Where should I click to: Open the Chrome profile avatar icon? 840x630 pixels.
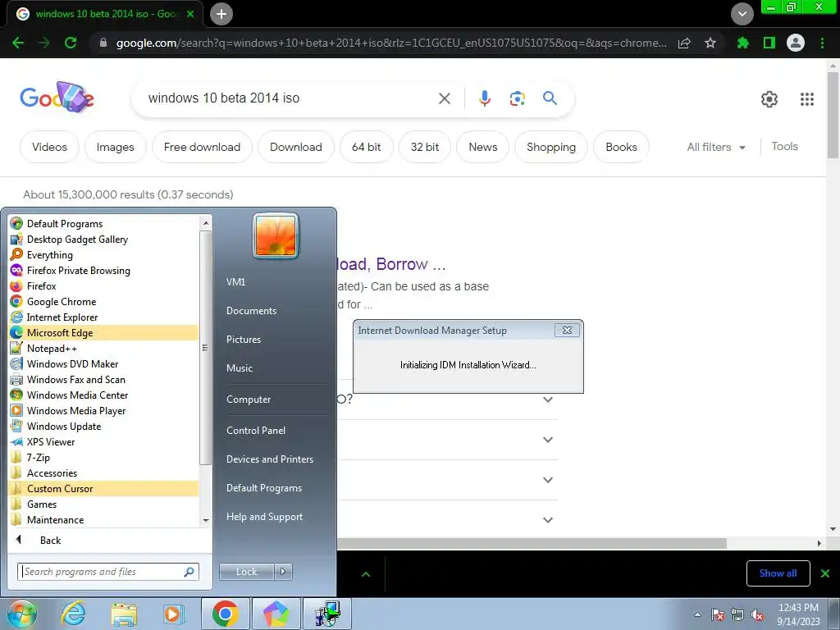pyautogui.click(x=796, y=43)
